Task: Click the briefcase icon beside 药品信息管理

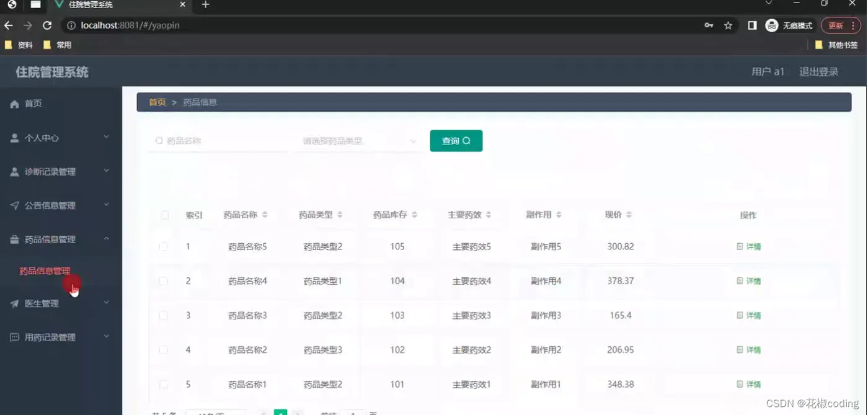Action: coord(14,239)
